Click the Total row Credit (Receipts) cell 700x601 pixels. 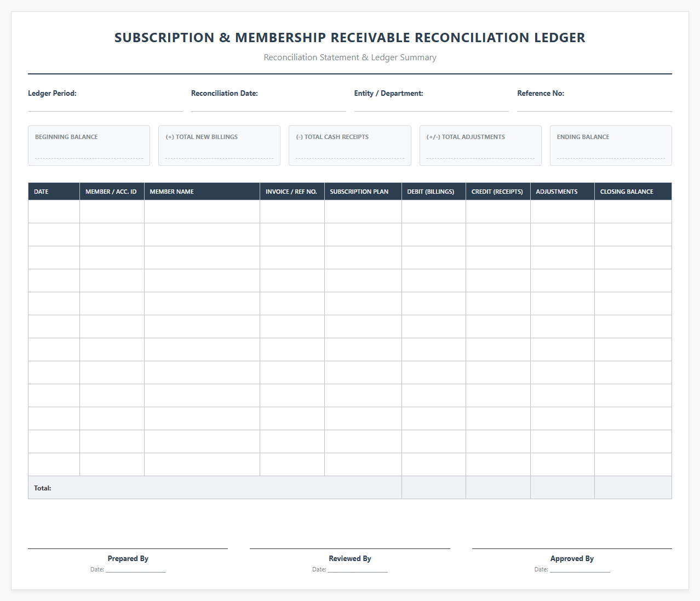click(x=498, y=488)
